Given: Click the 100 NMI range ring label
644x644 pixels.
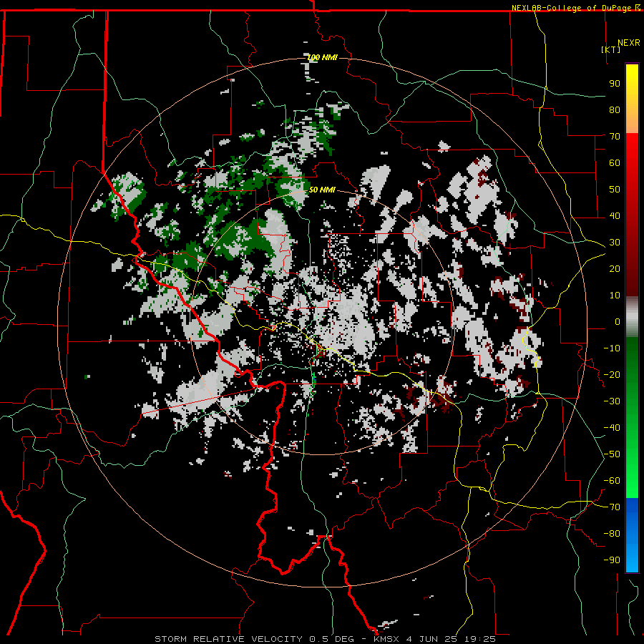Looking at the screenshot, I should coord(323,57).
